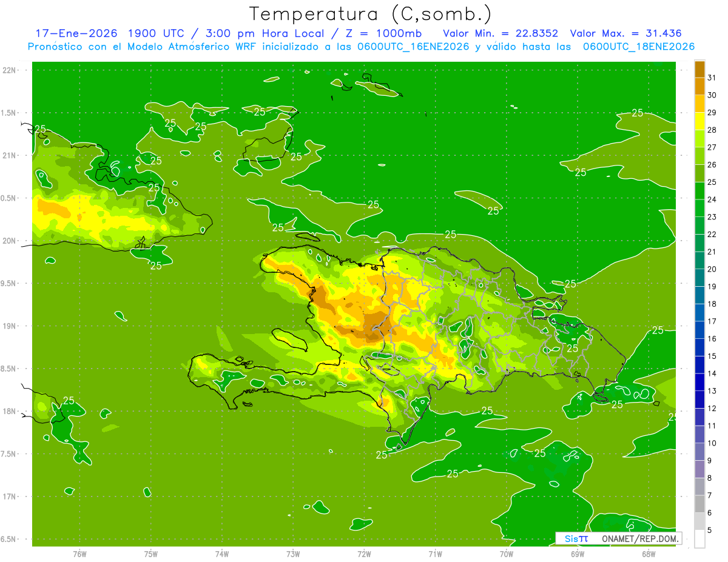Click the 19N latitude label

click(x=10, y=326)
